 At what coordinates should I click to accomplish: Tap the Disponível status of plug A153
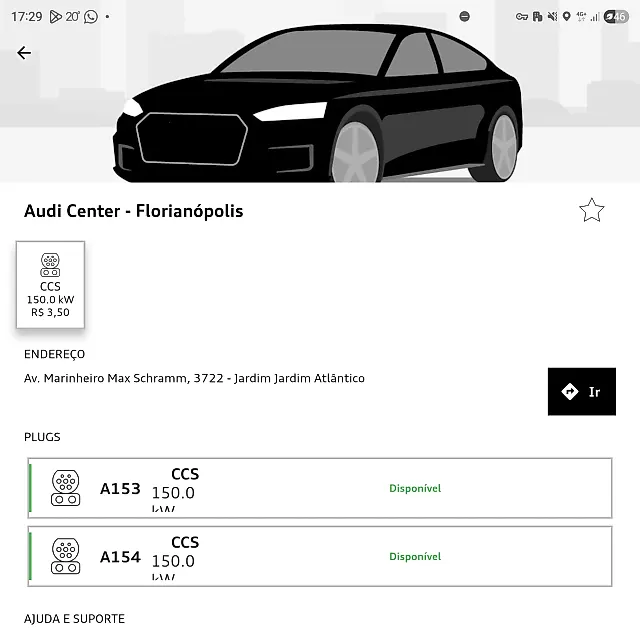(x=415, y=488)
